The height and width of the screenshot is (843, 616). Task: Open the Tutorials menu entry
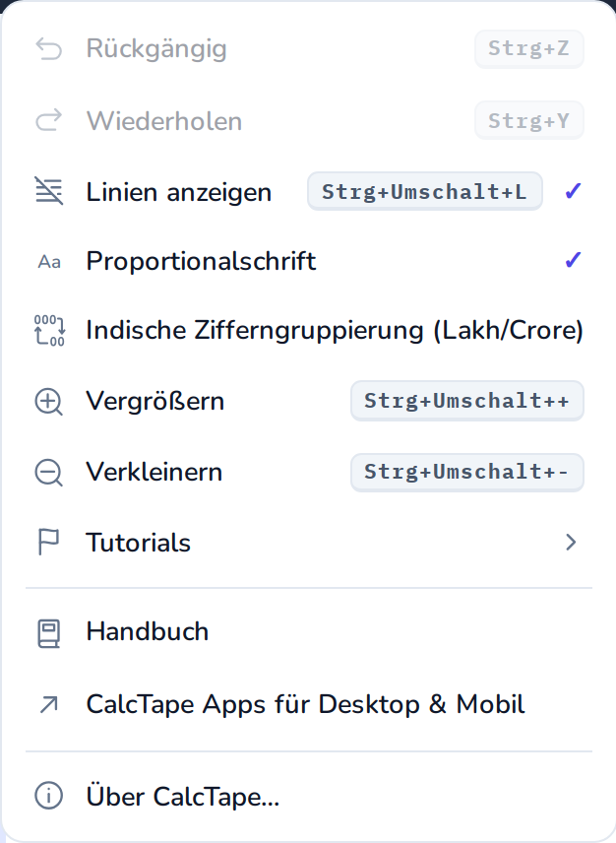(308, 542)
